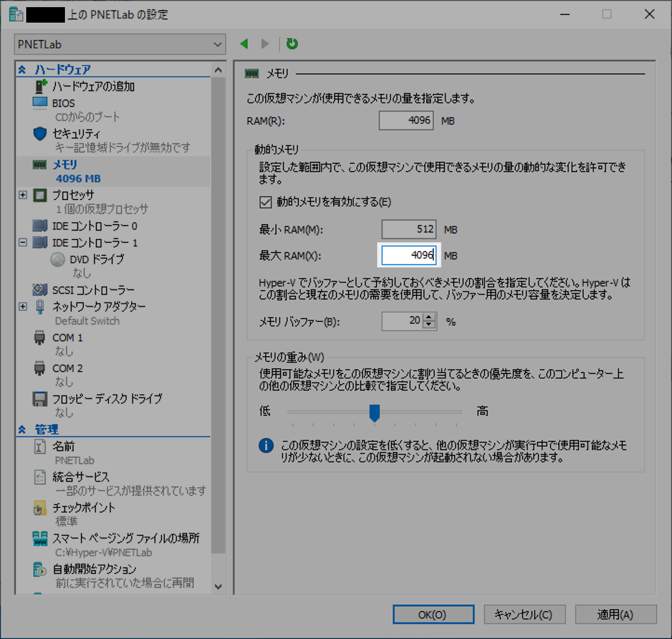Expand the プロセッサ tree node
Screen dimensions: 672x639
[x=22, y=195]
